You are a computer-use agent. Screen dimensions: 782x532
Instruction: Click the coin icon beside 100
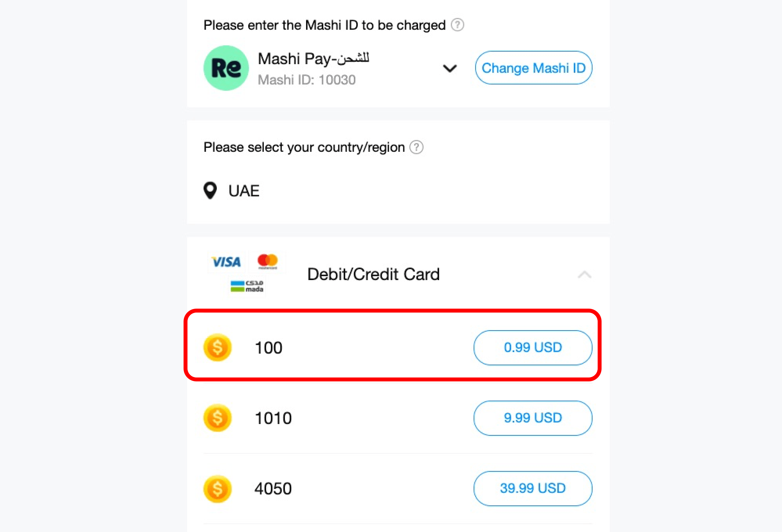(218, 347)
